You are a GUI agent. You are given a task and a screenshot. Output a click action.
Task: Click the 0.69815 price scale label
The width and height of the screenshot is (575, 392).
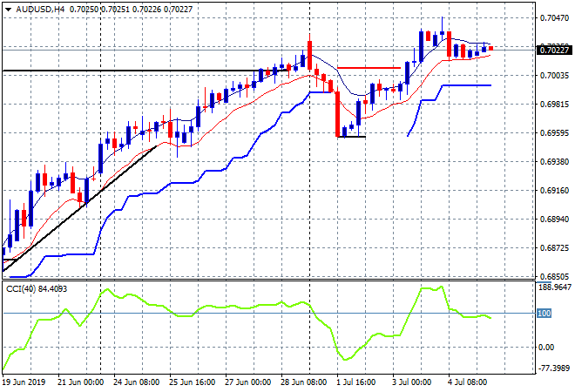click(554, 105)
